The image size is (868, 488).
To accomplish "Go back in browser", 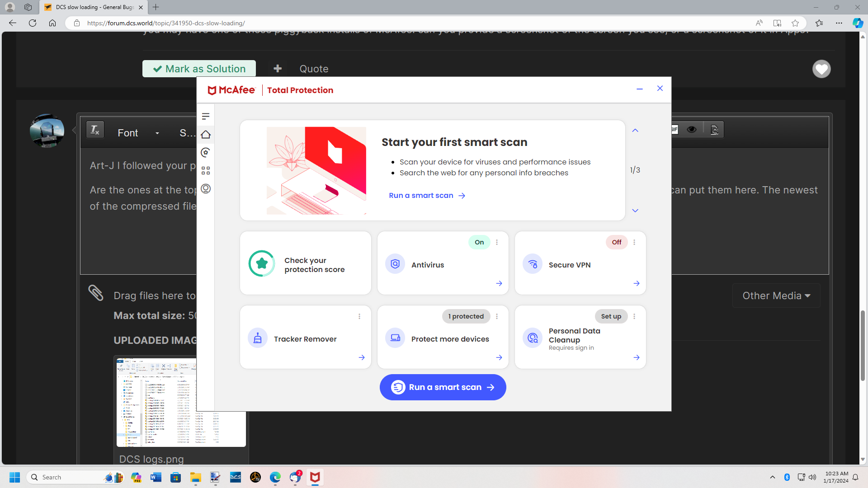I will point(13,23).
